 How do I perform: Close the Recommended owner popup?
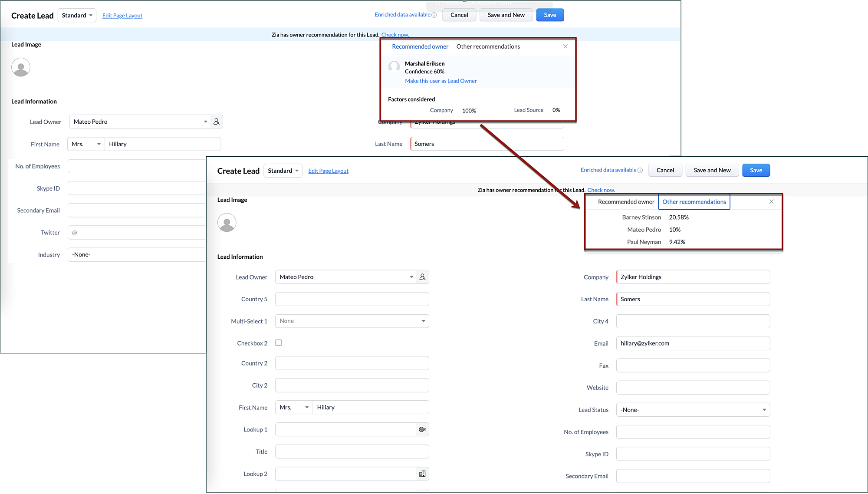point(565,46)
